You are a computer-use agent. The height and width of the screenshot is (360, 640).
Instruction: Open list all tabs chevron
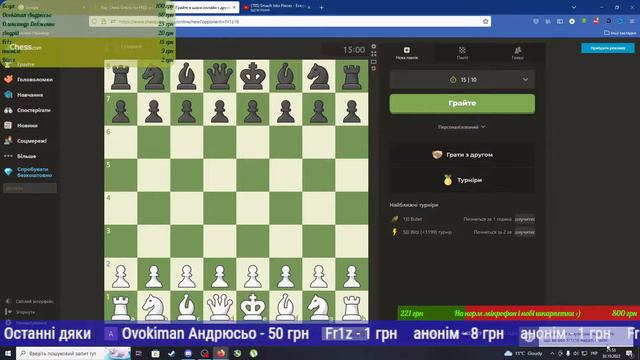[x=573, y=7]
